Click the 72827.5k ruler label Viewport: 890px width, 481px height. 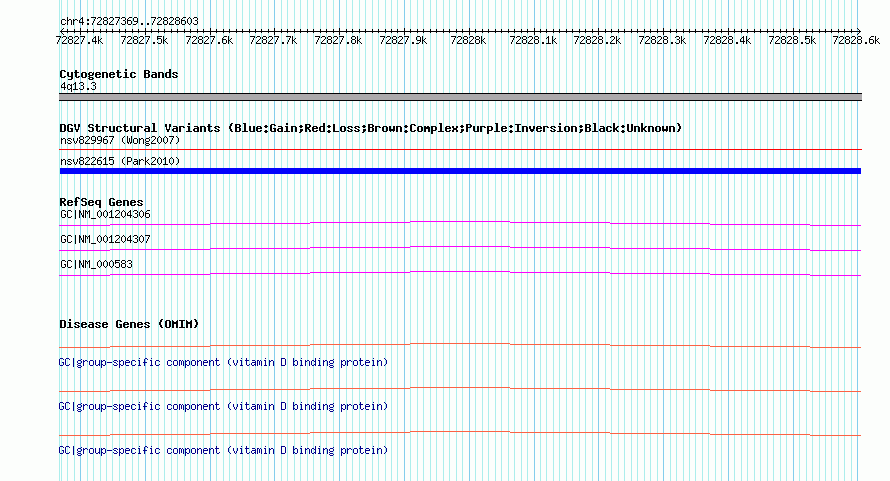tap(144, 40)
